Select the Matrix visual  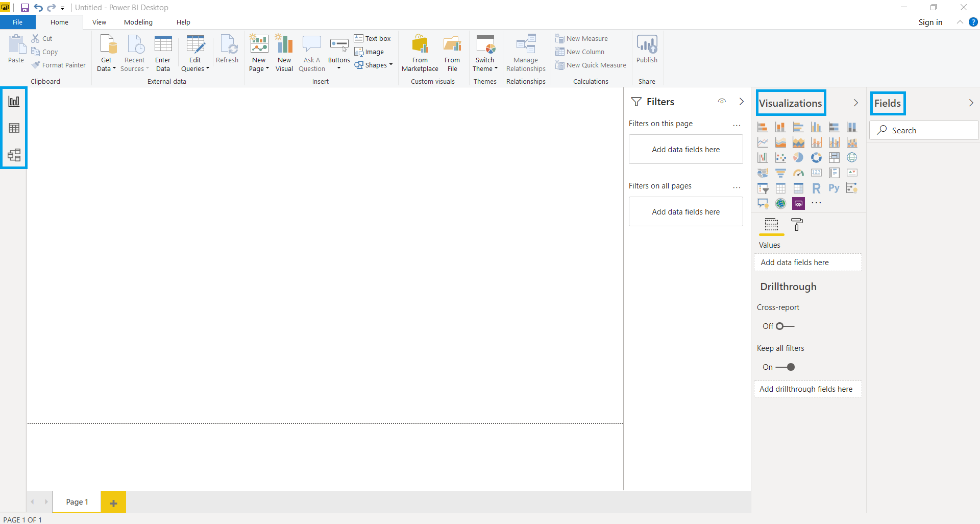(798, 188)
